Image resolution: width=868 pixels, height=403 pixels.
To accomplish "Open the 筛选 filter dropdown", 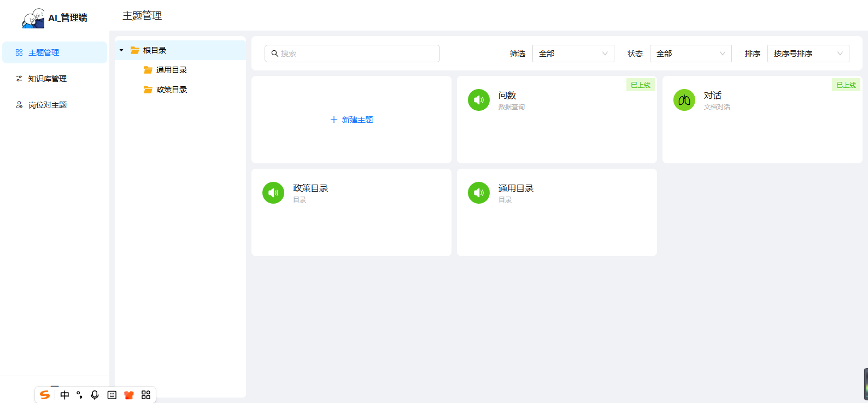I will point(573,54).
